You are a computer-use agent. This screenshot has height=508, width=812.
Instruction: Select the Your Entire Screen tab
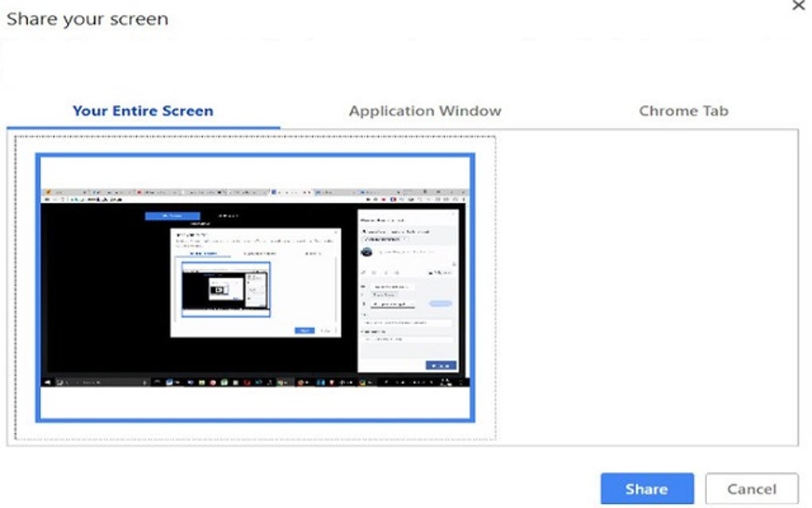(x=142, y=111)
